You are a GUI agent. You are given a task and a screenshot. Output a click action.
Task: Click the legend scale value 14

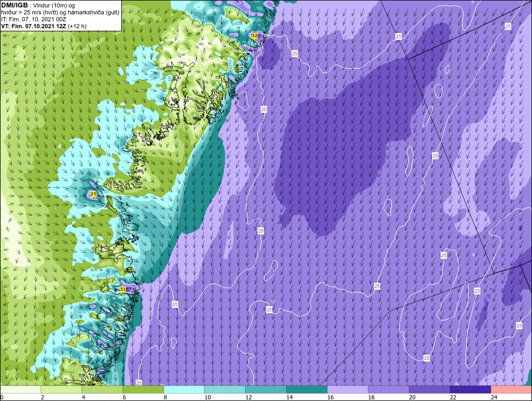[289, 397]
